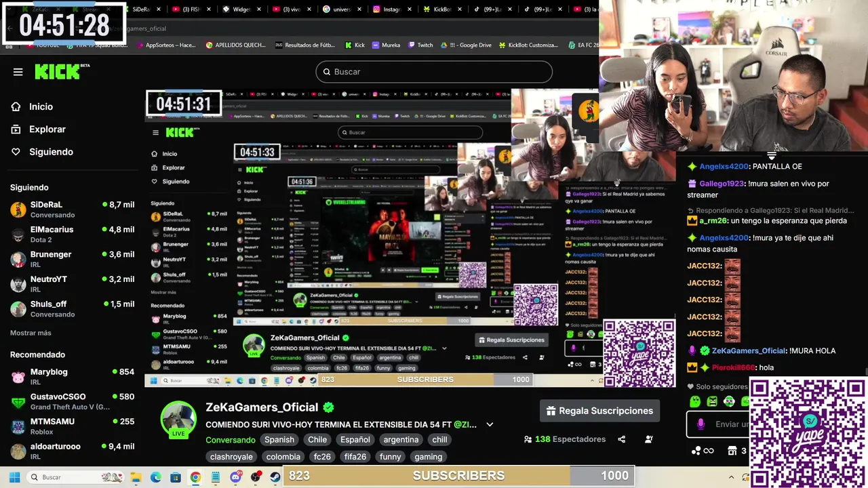The image size is (868, 488).
Task: Click the Buscar search field on Kick
Action: click(434, 72)
